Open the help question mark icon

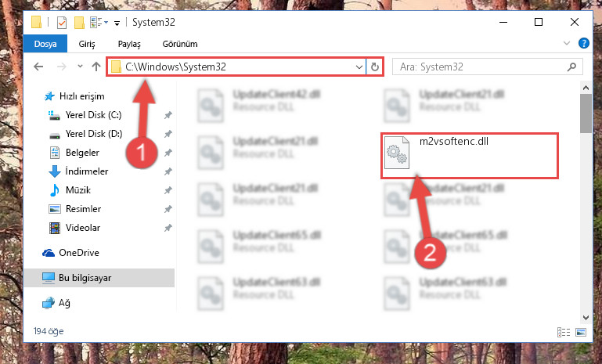pyautogui.click(x=583, y=43)
